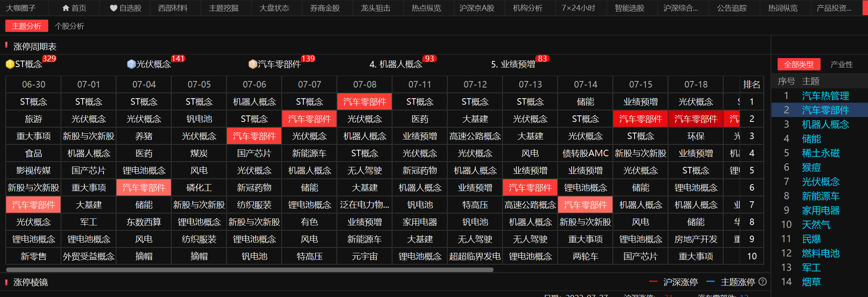Click the silver medal icon beside 光伏概念
The image size is (868, 297).
[x=131, y=64]
